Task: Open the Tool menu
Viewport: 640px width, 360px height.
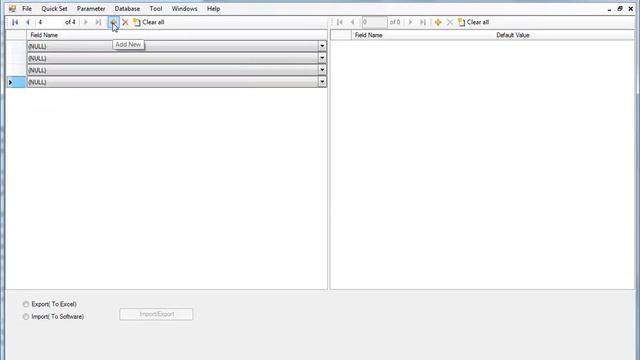Action: click(156, 9)
